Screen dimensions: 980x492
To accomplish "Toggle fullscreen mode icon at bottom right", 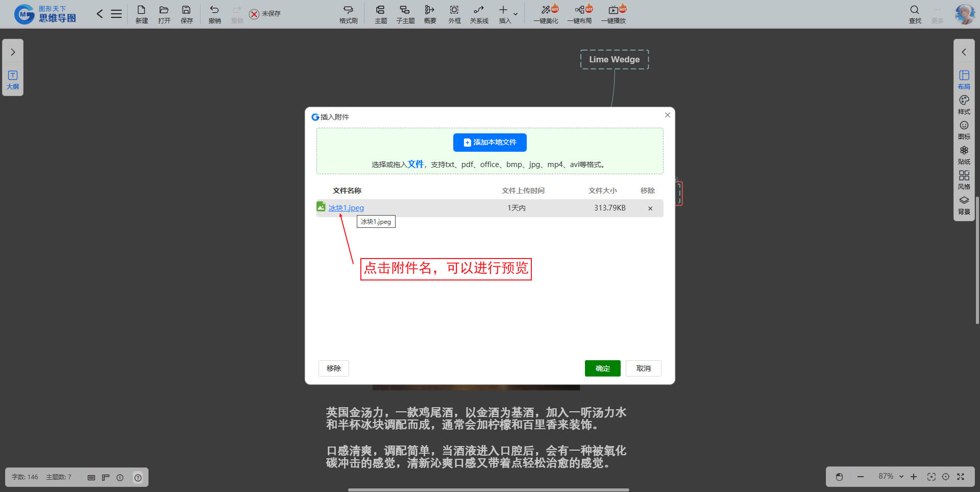I will point(961,477).
